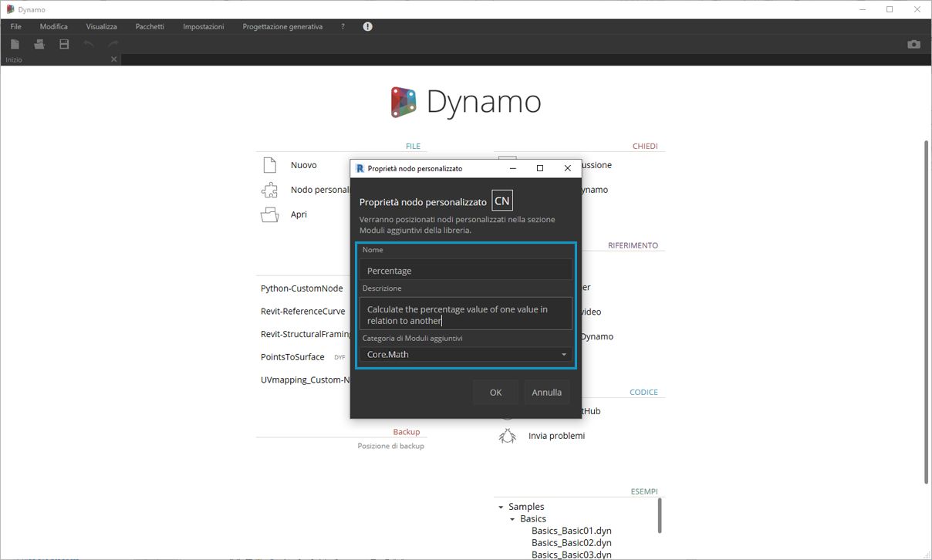Click the New file toolbar icon
The image size is (932, 560).
tap(15, 44)
